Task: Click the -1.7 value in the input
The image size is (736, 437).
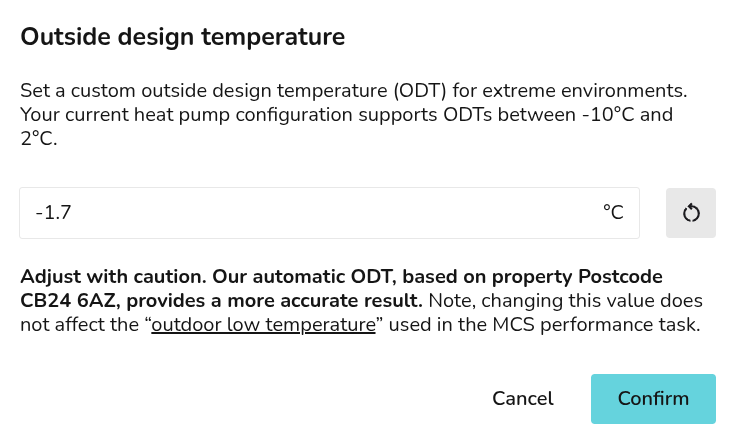Action: [53, 213]
